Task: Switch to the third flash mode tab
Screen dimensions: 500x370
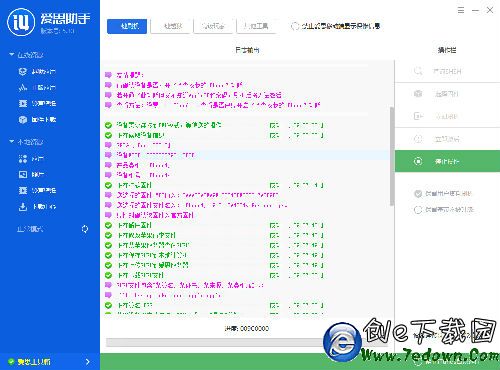Action: point(213,26)
